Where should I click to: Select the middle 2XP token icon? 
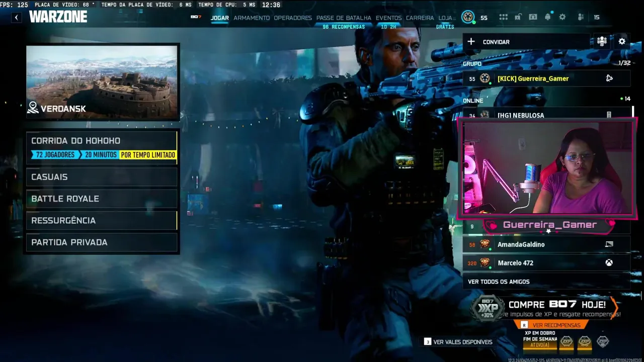(585, 342)
